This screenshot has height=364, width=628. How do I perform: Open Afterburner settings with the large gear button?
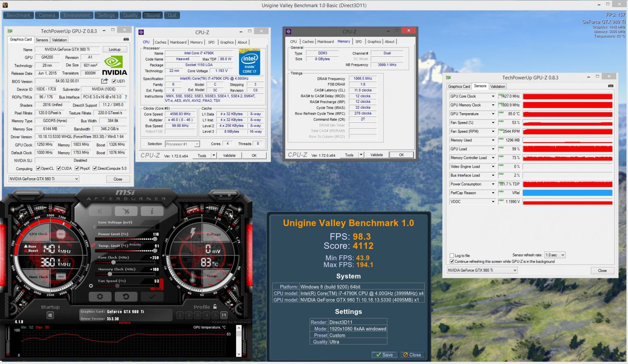(x=100, y=297)
